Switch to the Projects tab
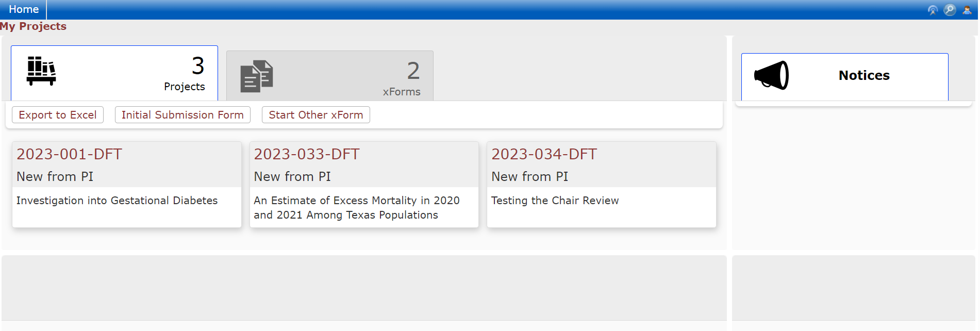Image resolution: width=980 pixels, height=331 pixels. point(114,72)
